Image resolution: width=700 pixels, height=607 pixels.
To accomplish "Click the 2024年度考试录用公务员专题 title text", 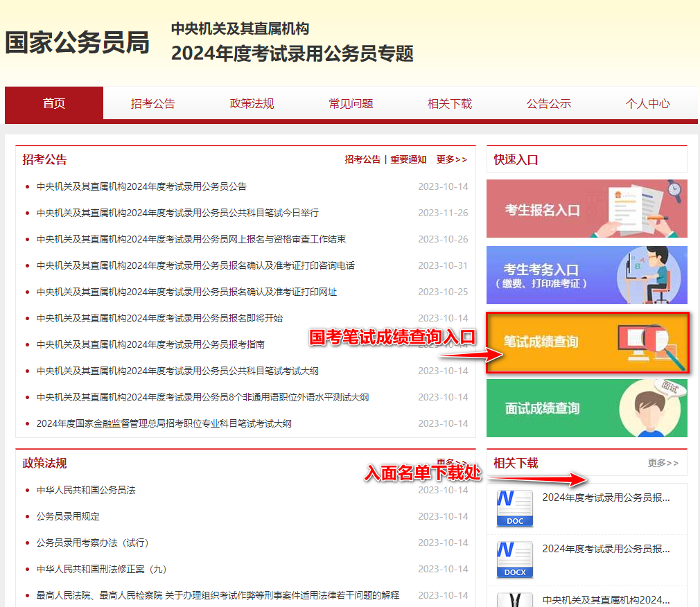I will 292,53.
